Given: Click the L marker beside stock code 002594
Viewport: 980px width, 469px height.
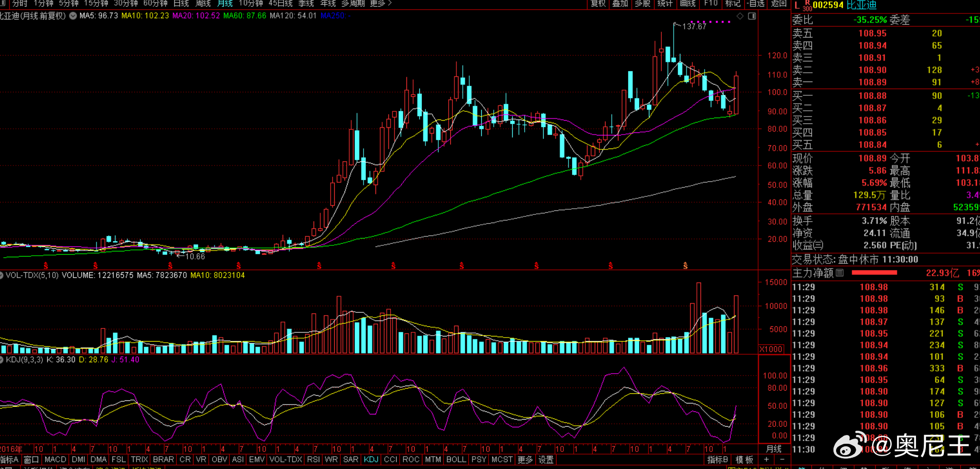Looking at the screenshot, I should 797,5.
